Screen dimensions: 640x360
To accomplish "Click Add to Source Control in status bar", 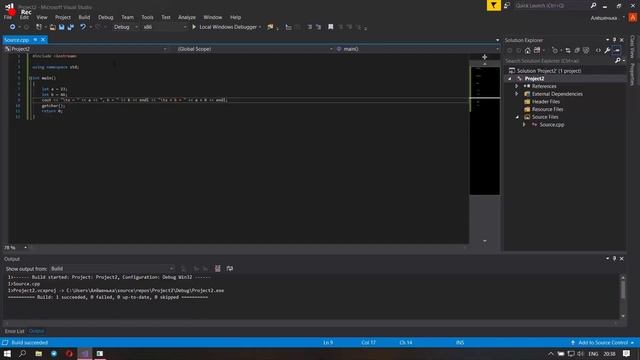I will (603, 342).
